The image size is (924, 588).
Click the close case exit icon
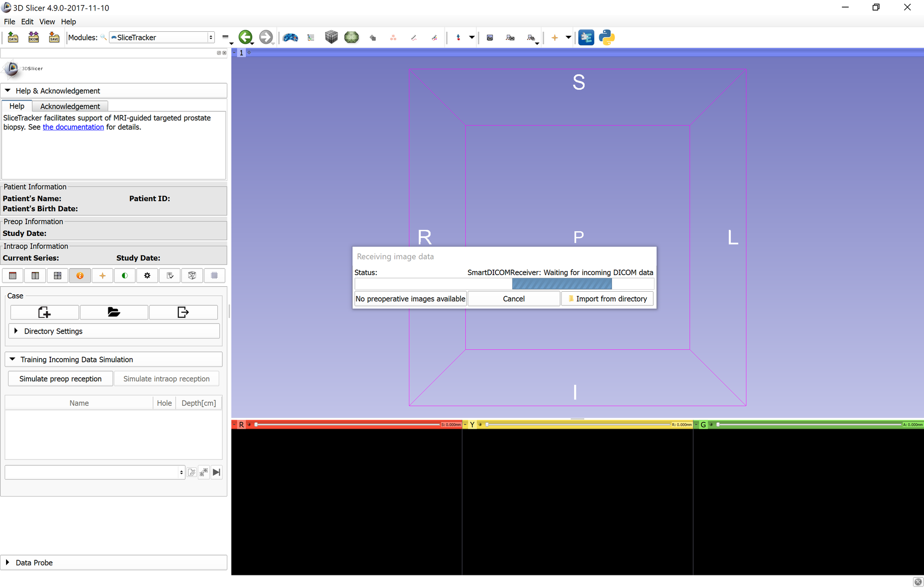[183, 312]
